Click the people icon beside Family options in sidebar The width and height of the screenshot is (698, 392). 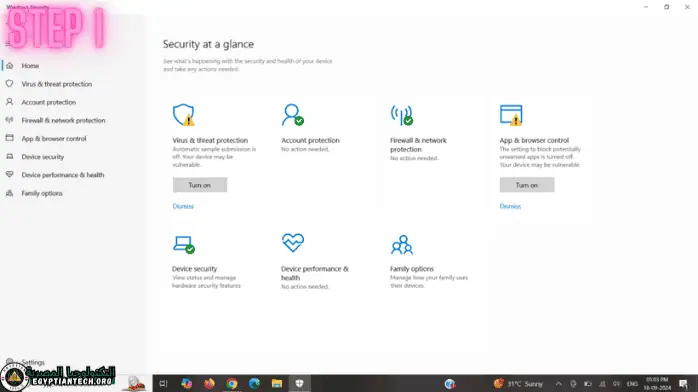(9, 193)
